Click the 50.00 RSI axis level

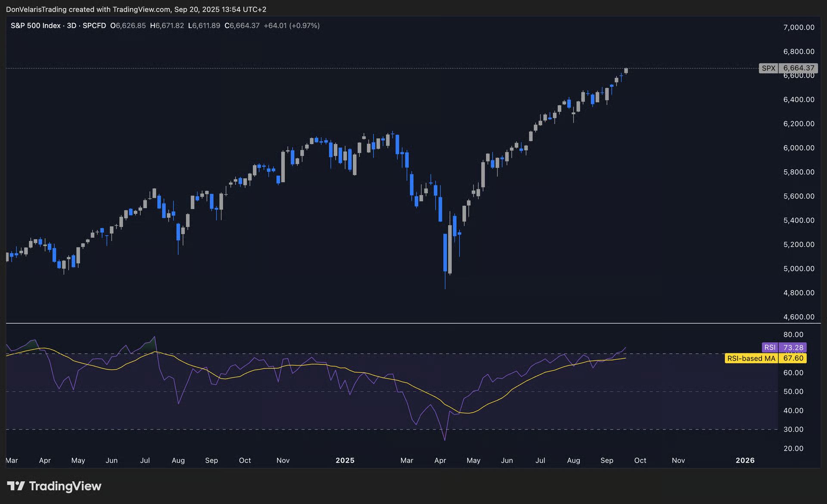pos(793,391)
